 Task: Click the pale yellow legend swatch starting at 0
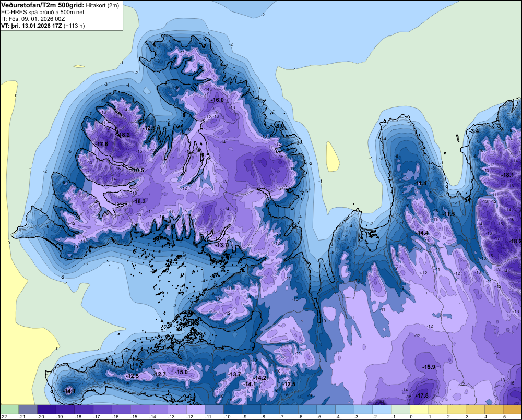pyautogui.click(x=420, y=410)
